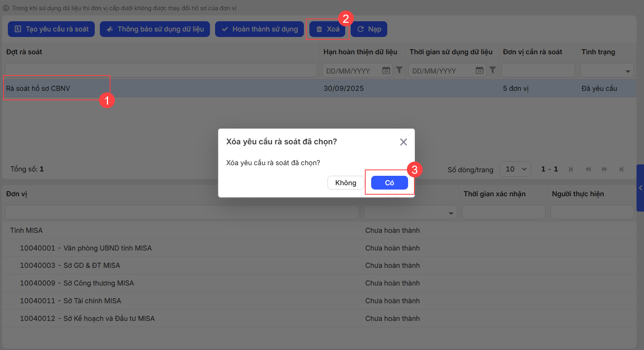The image size is (644, 350).
Task: Click filter funnel icon for Hạn hoàn thiện dữ liệu
Action: [399, 70]
